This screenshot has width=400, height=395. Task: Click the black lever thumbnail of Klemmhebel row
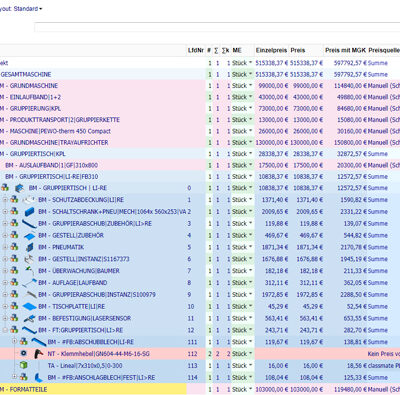coord(39,354)
